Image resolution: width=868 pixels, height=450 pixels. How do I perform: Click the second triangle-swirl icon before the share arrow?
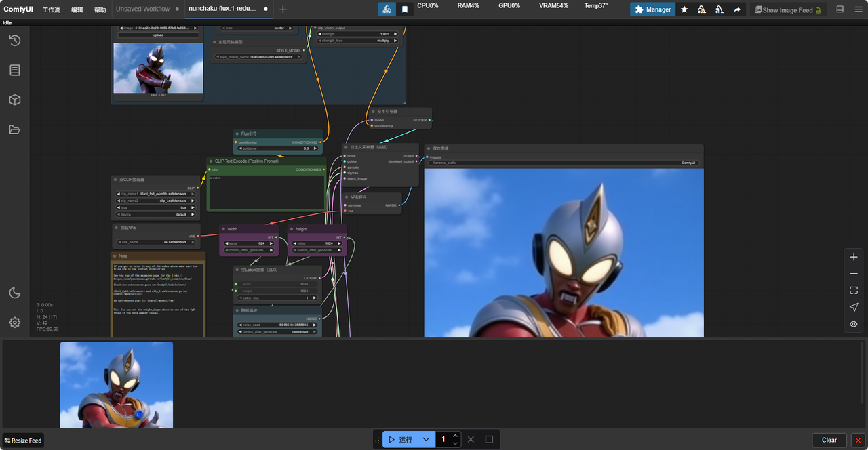pos(719,9)
